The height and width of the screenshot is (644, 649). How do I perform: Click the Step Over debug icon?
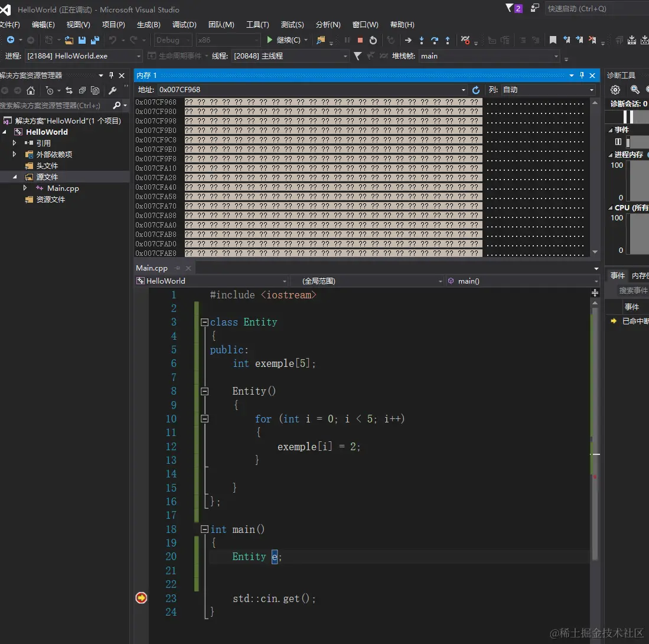435,40
